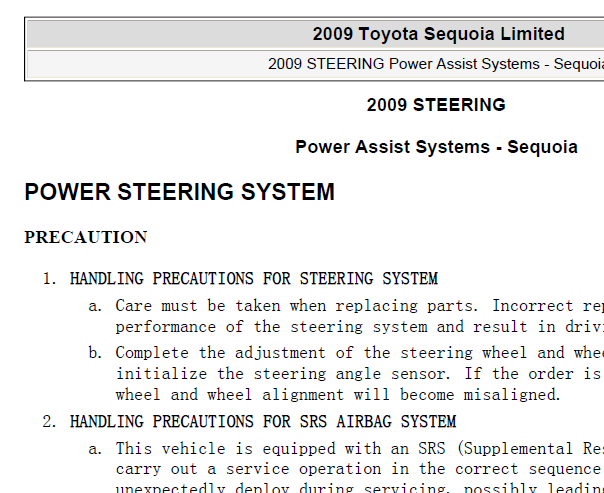Click 'HANDLING PRECAUTIONS FOR SRS AIRBAG SYSTEM' item
The image size is (604, 493).
pyautogui.click(x=263, y=421)
